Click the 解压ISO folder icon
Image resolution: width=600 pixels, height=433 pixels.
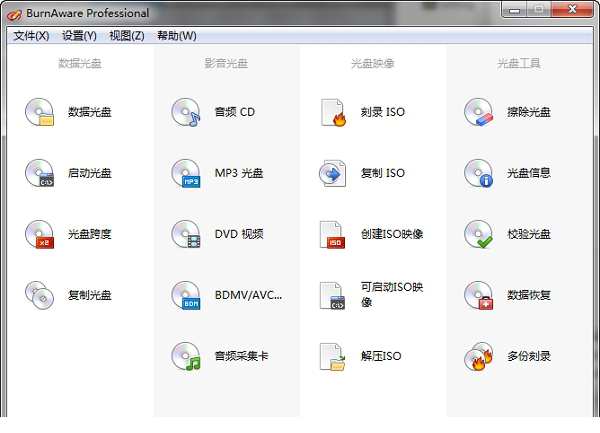pos(333,356)
